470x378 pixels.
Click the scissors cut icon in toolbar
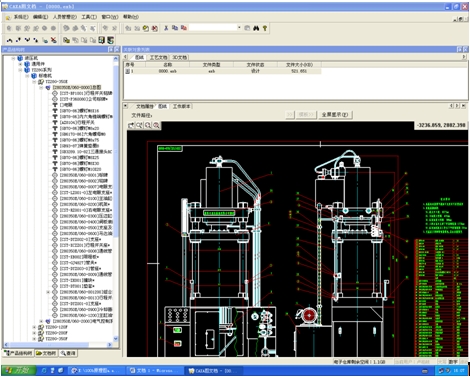[x=166, y=28]
